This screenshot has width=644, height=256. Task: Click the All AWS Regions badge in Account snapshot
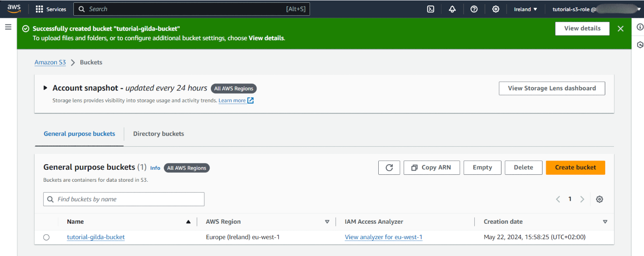(234, 89)
